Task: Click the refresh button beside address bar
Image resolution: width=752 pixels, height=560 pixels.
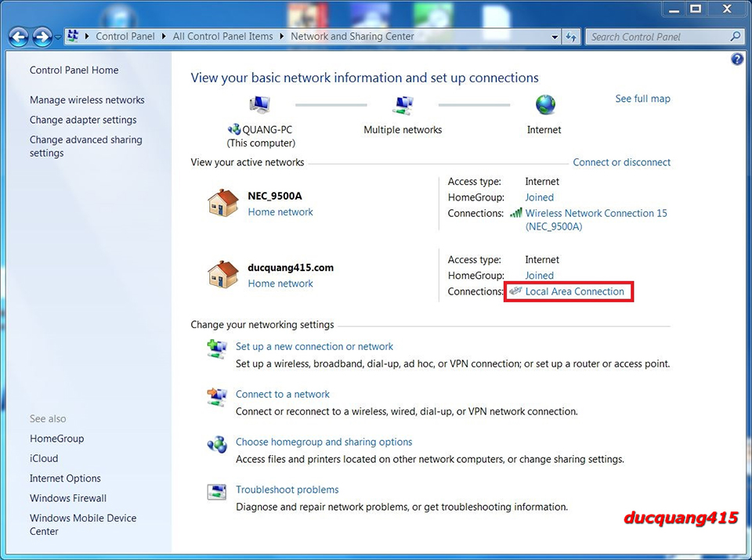Action: (571, 37)
